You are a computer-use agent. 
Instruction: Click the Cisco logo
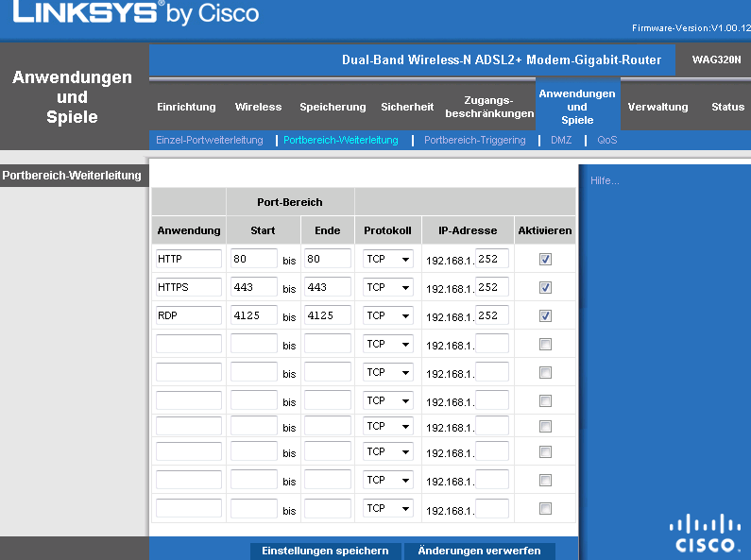click(x=707, y=533)
